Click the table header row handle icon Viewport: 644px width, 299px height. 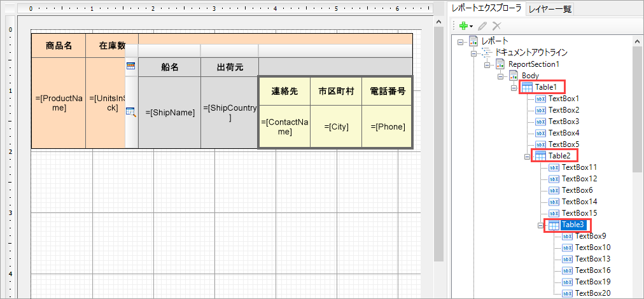click(130, 66)
